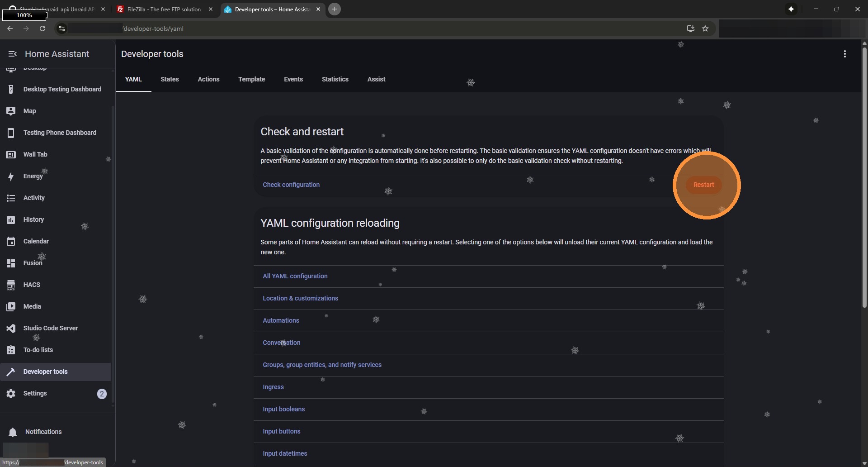Screen dimensions: 868x467
Task: Click Check configuration
Action: tap(291, 185)
